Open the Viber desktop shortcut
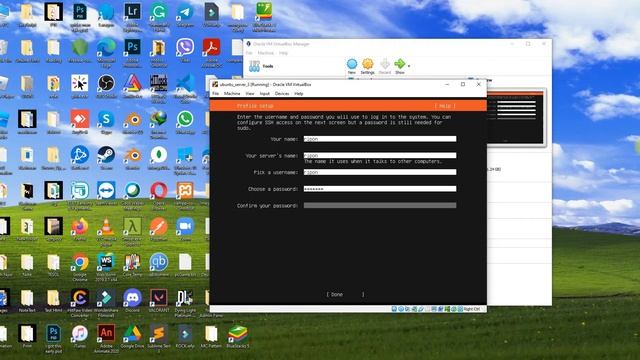Image resolution: width=640 pixels, height=360 pixels. click(x=185, y=51)
